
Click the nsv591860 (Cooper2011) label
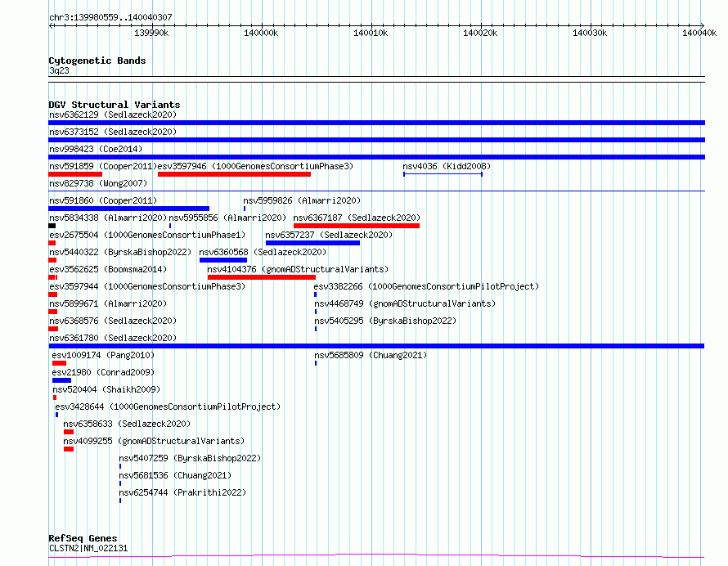(103, 200)
